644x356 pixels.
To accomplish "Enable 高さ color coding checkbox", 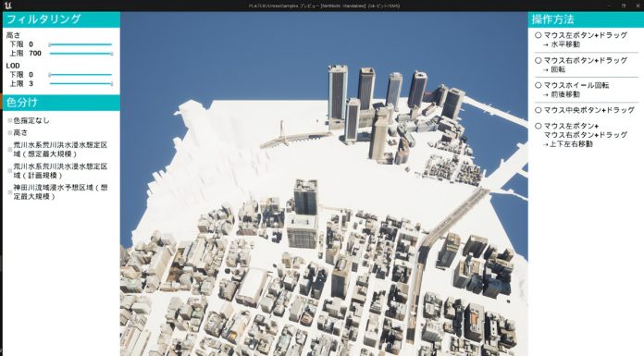I will click(10, 132).
